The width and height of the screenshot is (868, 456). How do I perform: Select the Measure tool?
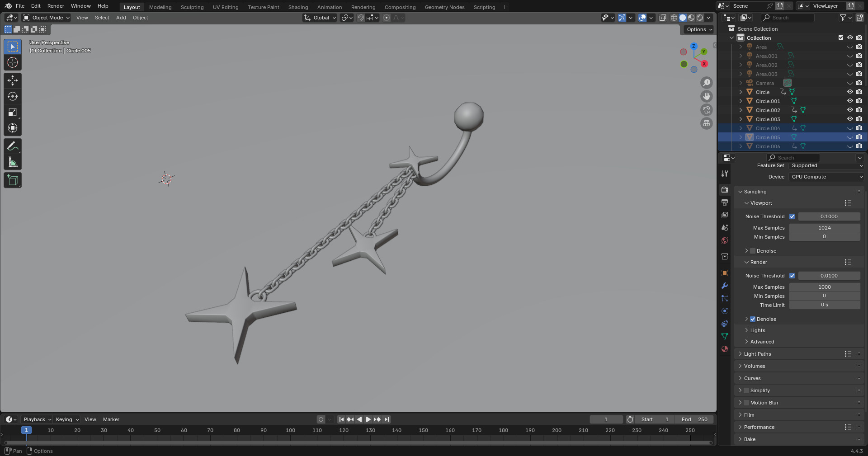click(x=13, y=162)
